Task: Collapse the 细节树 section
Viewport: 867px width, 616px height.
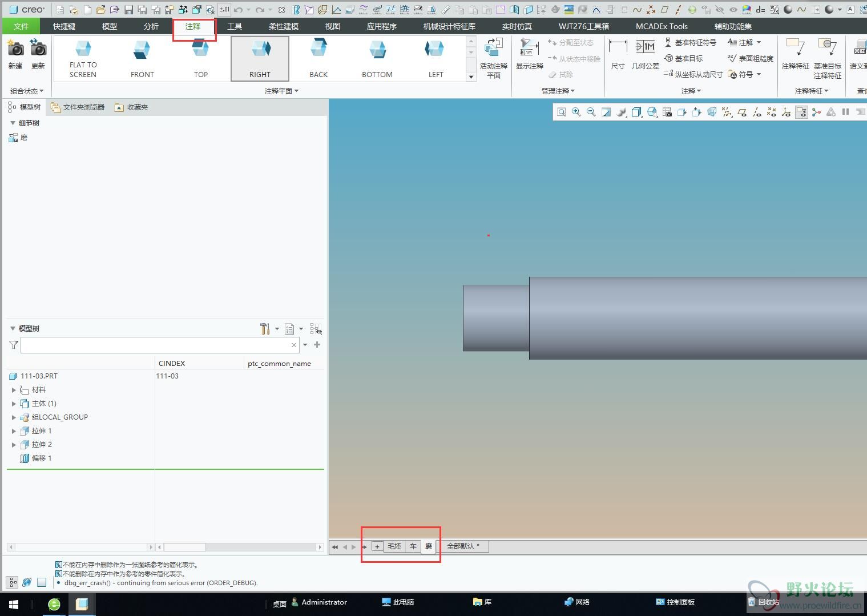Action: [x=13, y=123]
